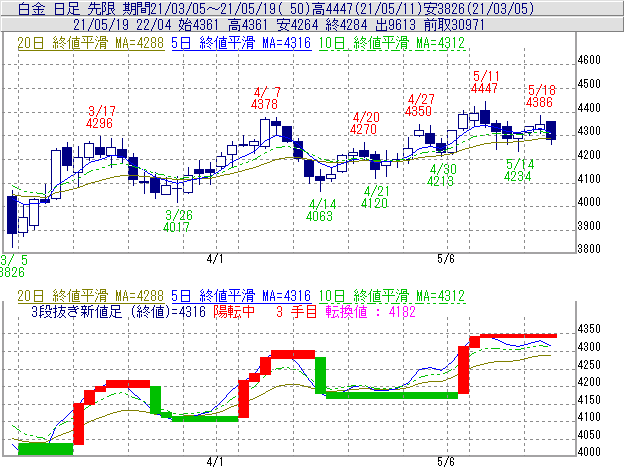Click the 5/18 4386 high label

540,96
